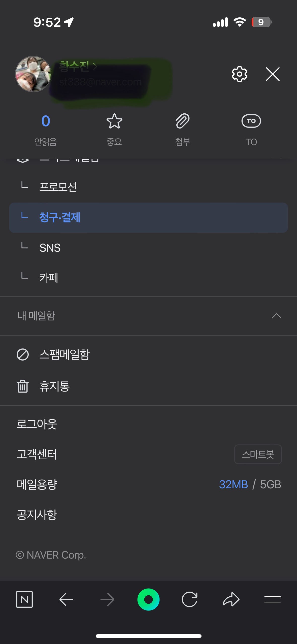Open mail settings gear icon
This screenshot has height=644, width=297.
point(239,74)
